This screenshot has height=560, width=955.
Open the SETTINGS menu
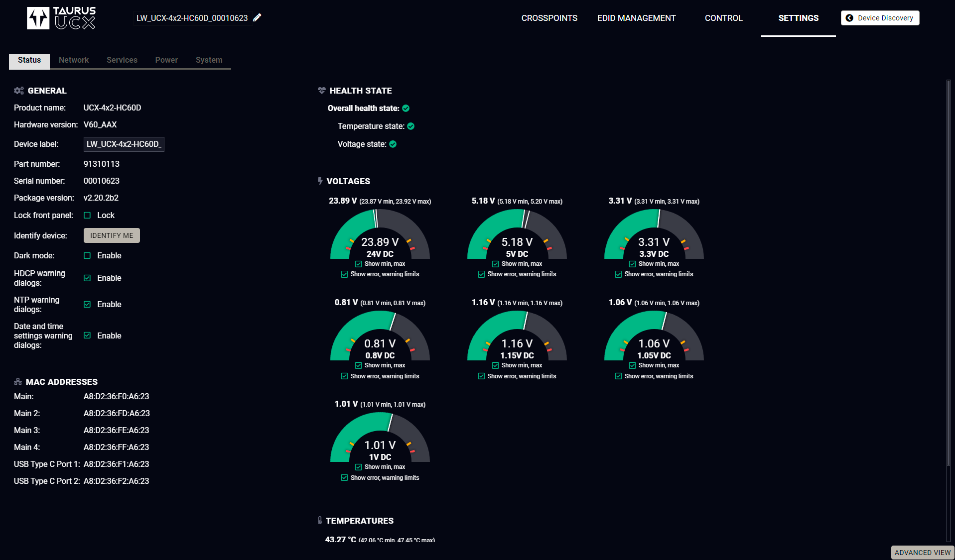point(799,18)
